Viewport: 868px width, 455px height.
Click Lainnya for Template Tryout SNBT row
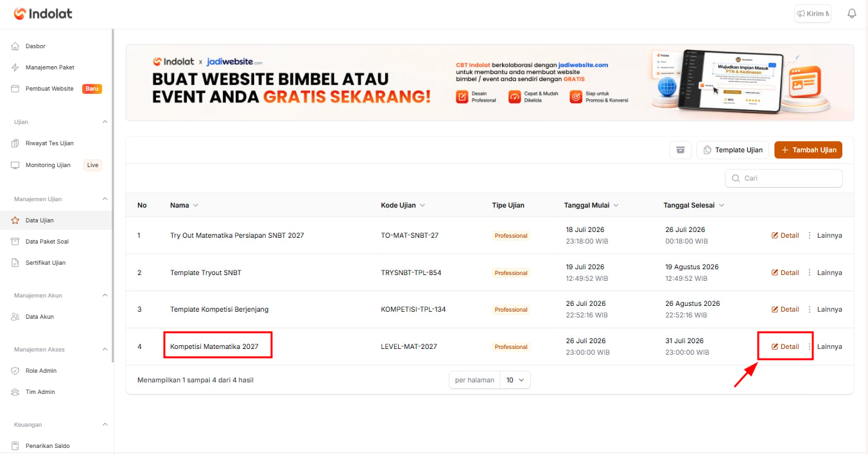point(829,272)
